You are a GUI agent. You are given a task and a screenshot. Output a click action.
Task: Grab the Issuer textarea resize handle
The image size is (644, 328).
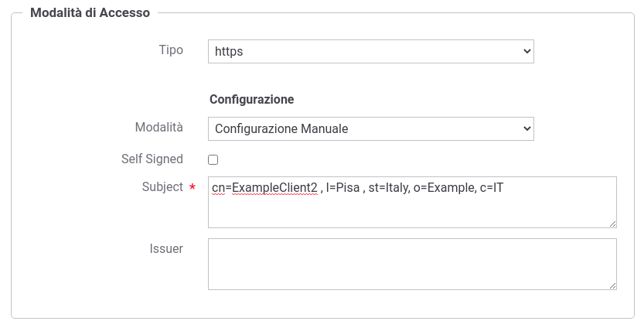[612, 285]
